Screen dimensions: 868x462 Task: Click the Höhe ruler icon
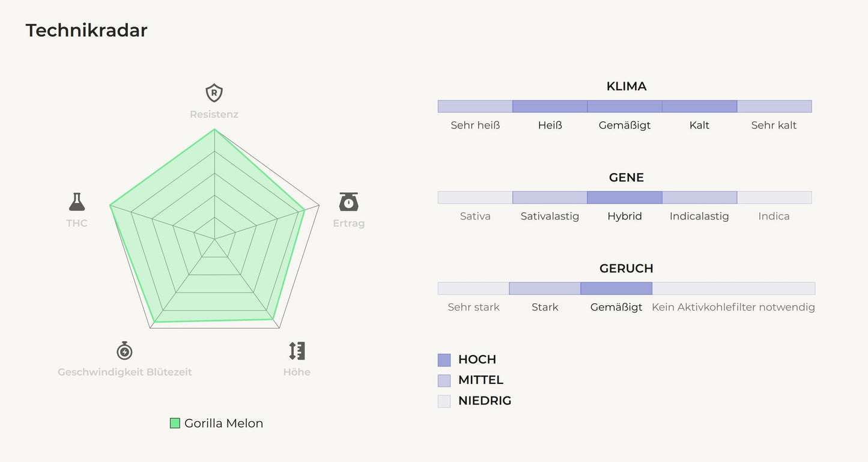tap(297, 351)
